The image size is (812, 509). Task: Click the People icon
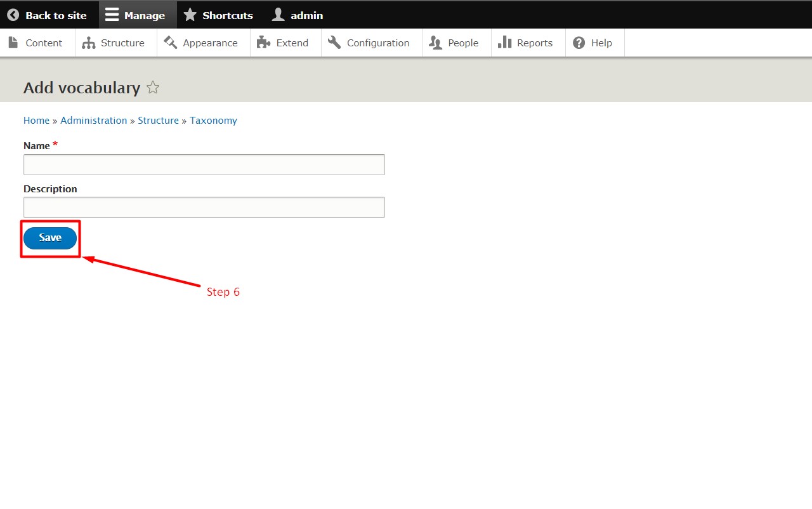tap(435, 43)
